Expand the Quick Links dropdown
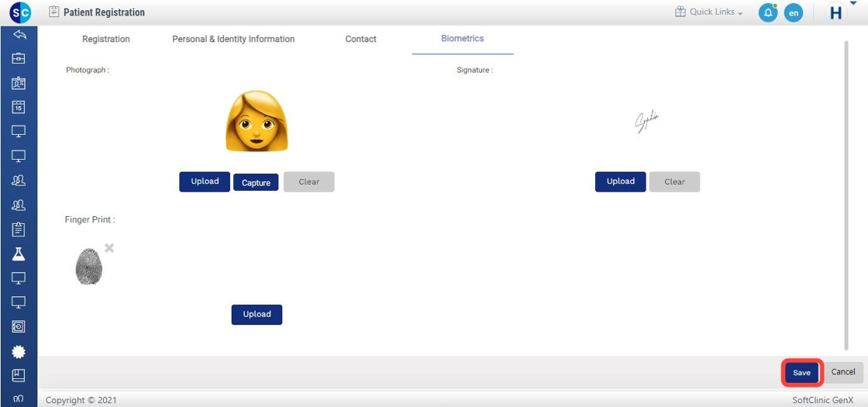This screenshot has width=868, height=407. (x=708, y=12)
